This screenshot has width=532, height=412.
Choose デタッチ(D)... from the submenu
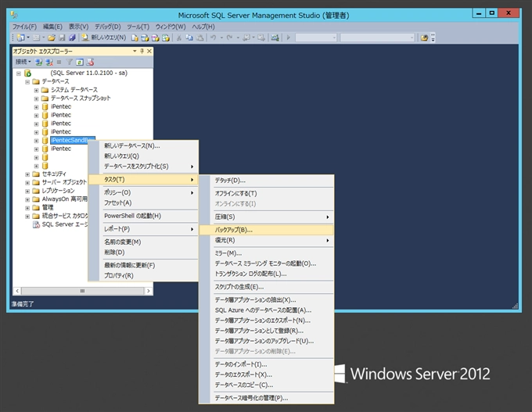tap(230, 181)
